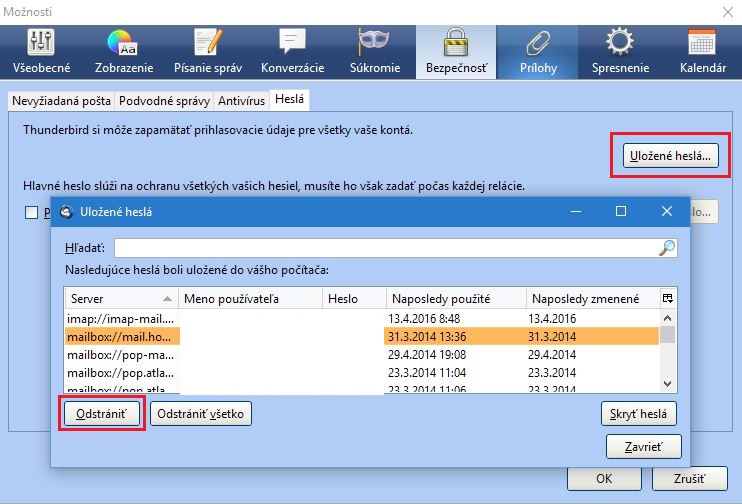Open the Súkromie privacy pane
742x504 pixels.
pos(375,52)
